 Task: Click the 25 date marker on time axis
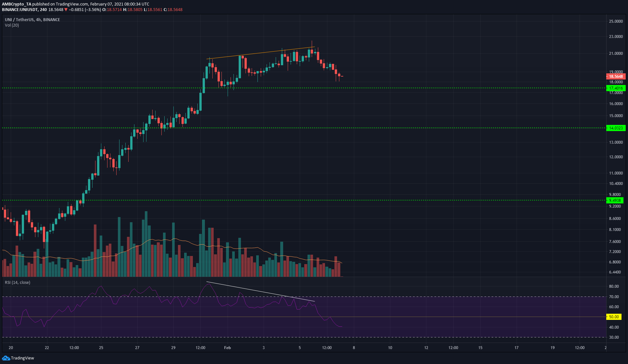tap(101, 348)
